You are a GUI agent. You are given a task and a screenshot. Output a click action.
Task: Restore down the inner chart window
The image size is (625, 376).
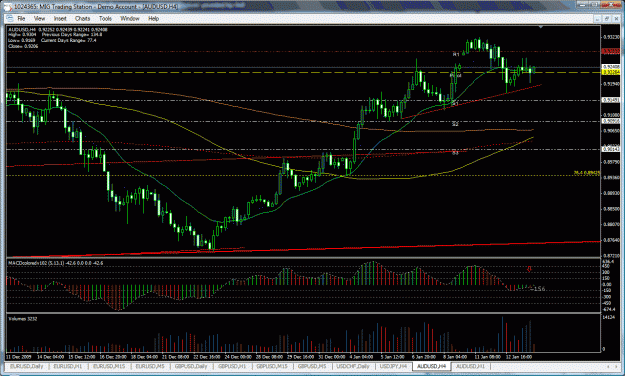coord(607,18)
